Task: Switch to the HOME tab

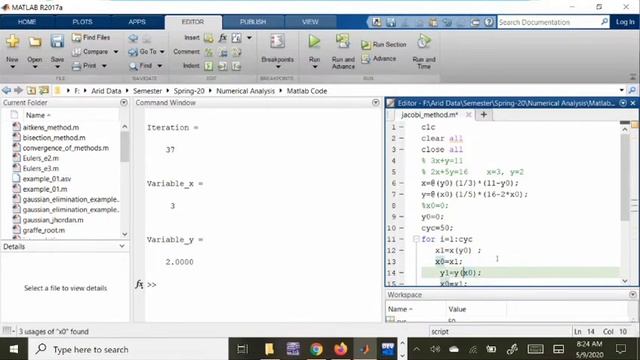Action: pyautogui.click(x=27, y=22)
